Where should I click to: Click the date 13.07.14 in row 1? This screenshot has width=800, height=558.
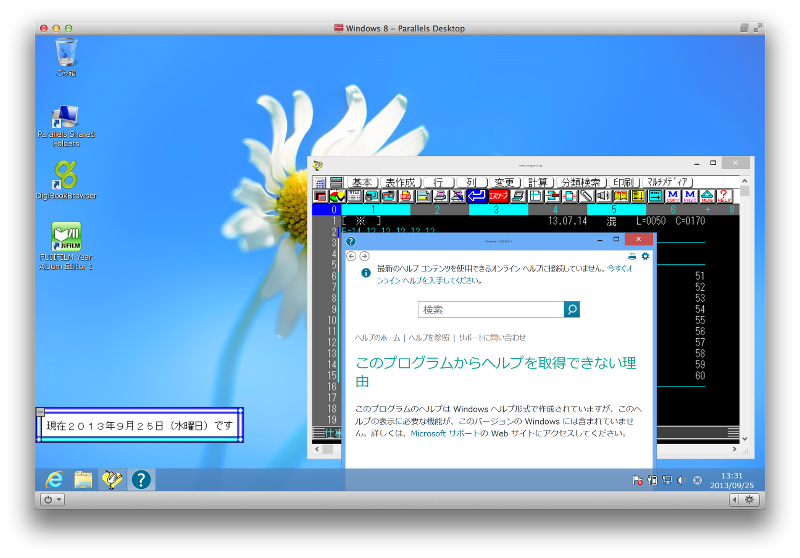[x=567, y=221]
